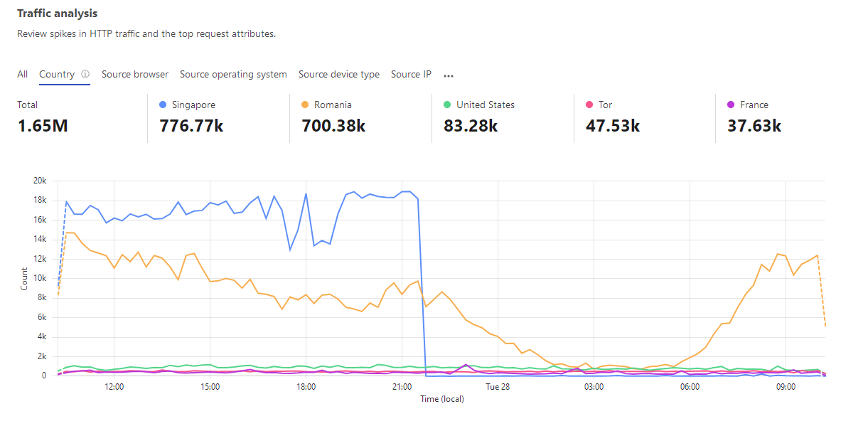Screen dimensions: 868x431
Task: Click the Total 1.65M value
Action: (x=43, y=126)
